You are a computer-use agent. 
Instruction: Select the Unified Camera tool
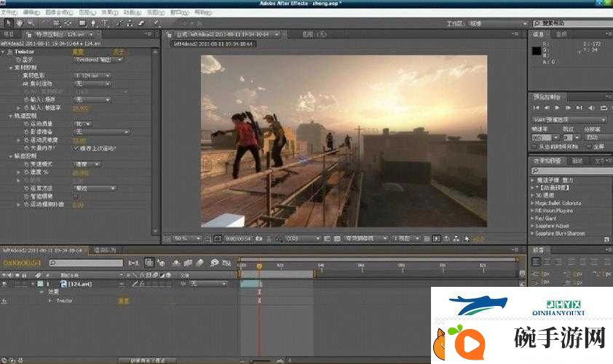(x=56, y=23)
